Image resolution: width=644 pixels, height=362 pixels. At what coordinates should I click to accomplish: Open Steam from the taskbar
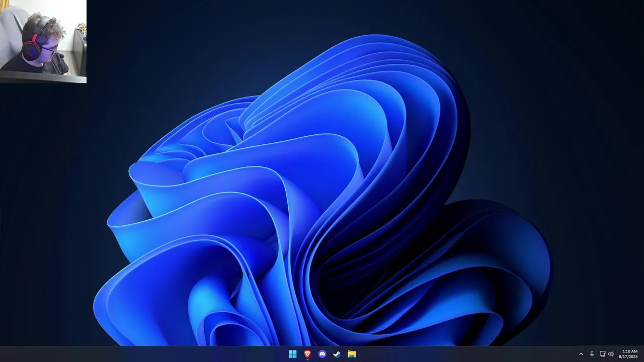[x=337, y=354]
